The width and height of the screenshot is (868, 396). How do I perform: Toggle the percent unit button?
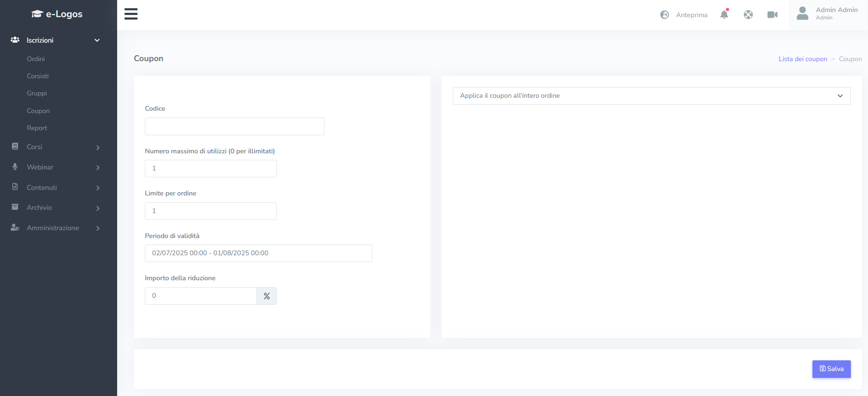coord(267,296)
